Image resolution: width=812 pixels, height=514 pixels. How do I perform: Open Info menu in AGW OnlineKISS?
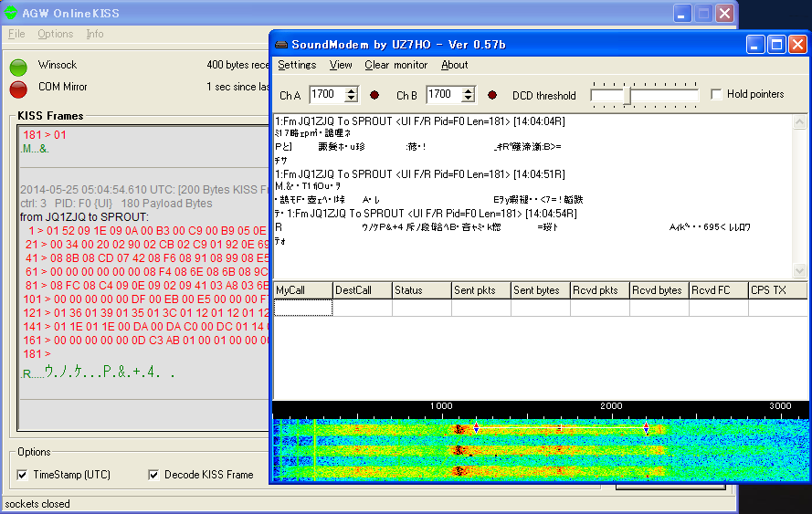point(95,34)
